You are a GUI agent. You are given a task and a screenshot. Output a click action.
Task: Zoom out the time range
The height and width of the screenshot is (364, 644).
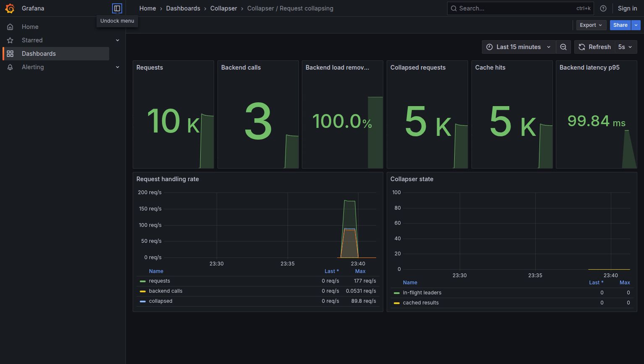pyautogui.click(x=563, y=47)
